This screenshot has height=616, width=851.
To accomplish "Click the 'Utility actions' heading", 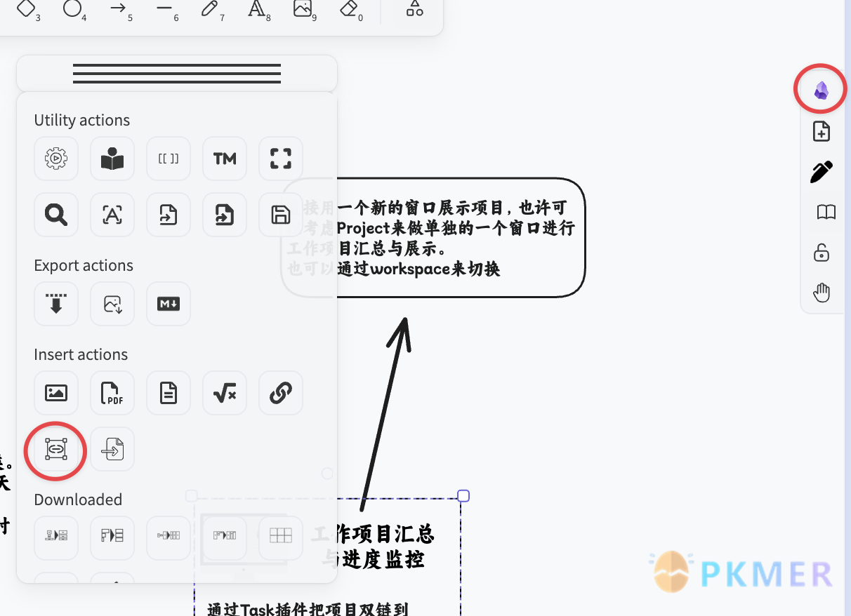I will click(82, 120).
